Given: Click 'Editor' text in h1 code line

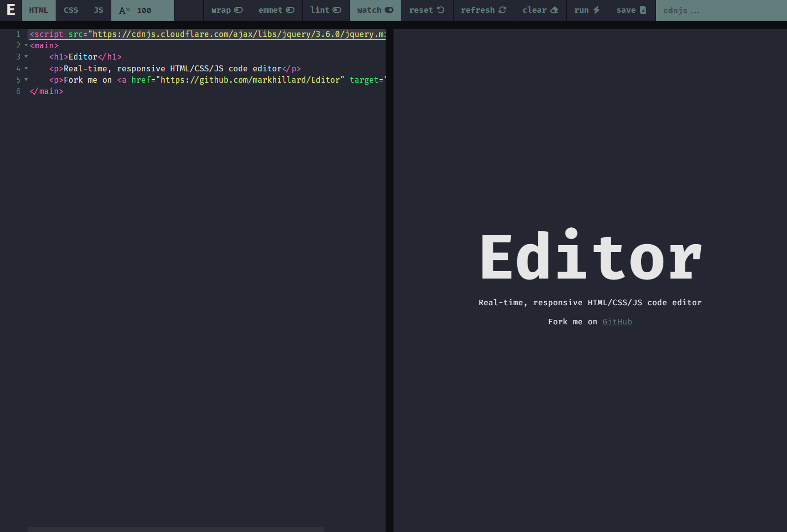Looking at the screenshot, I should tap(83, 57).
